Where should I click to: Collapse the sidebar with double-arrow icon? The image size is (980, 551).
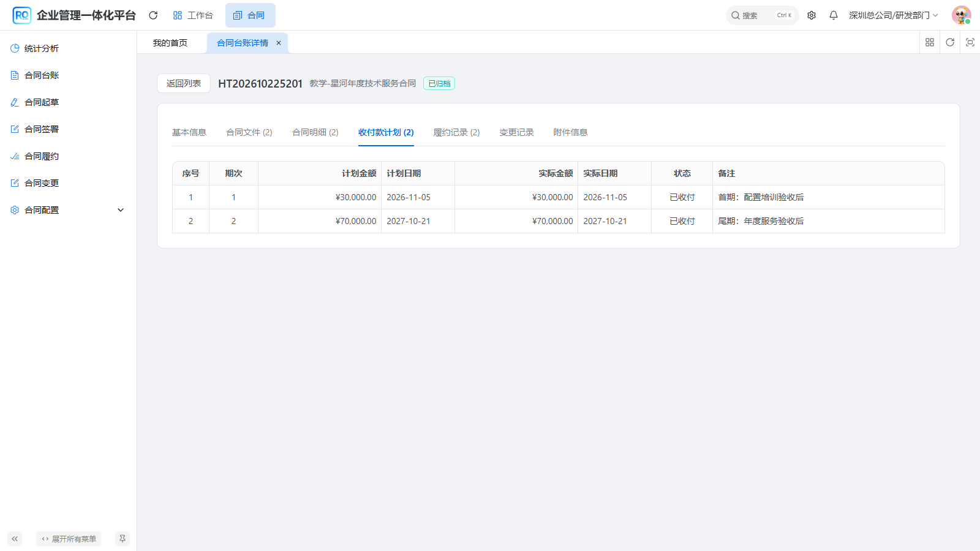[15, 539]
